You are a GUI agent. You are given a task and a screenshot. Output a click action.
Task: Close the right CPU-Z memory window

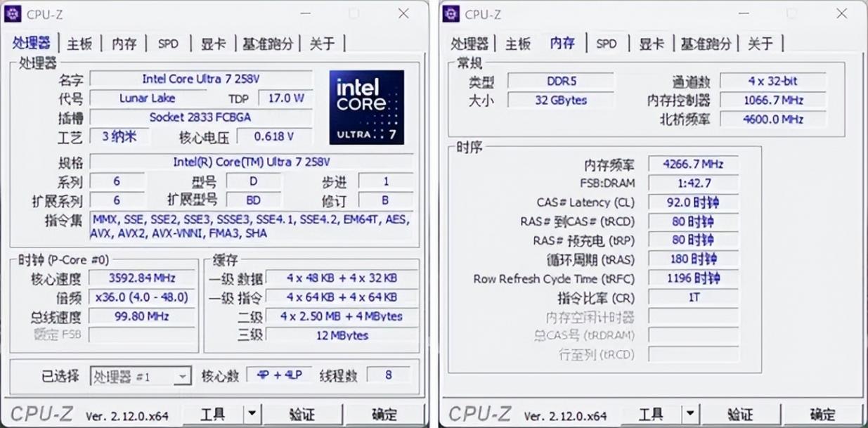click(x=841, y=14)
